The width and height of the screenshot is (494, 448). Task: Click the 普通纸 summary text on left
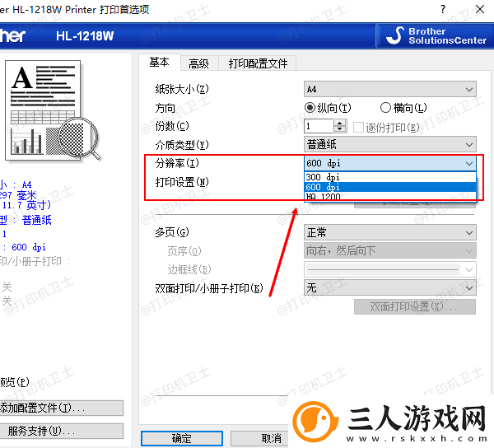[37, 220]
